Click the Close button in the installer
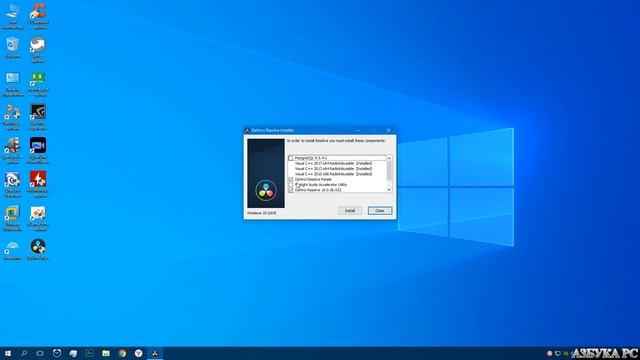 click(380, 211)
